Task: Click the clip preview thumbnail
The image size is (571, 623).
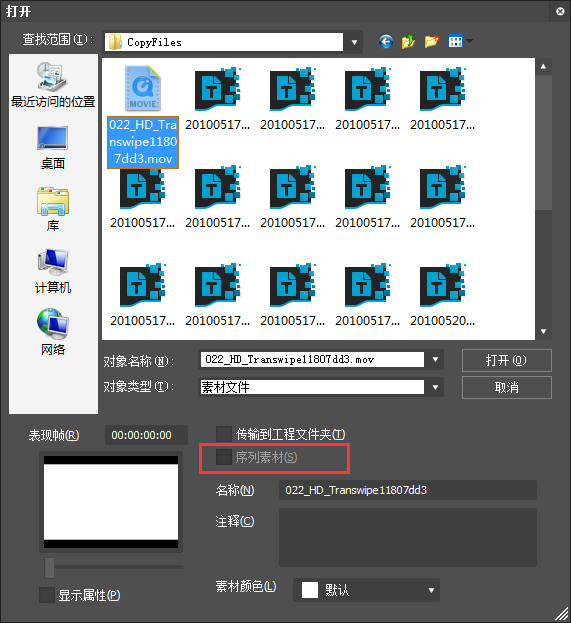Action: pyautogui.click(x=111, y=502)
